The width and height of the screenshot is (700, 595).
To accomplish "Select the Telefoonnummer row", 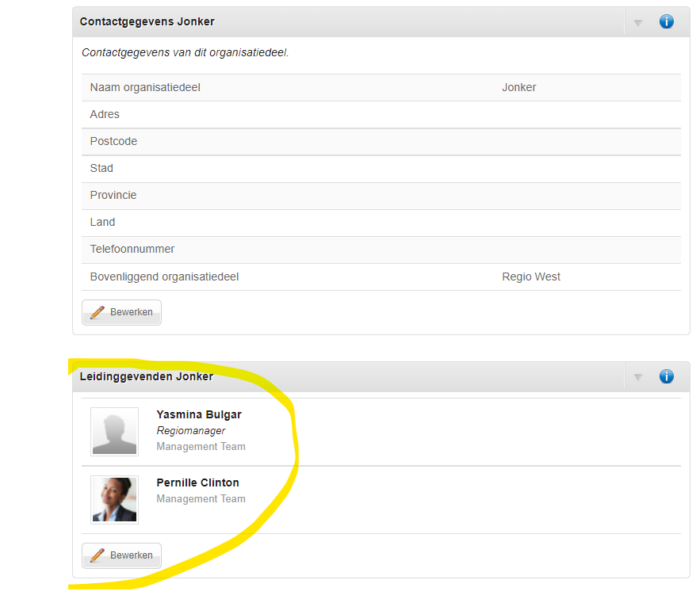I will [x=381, y=250].
